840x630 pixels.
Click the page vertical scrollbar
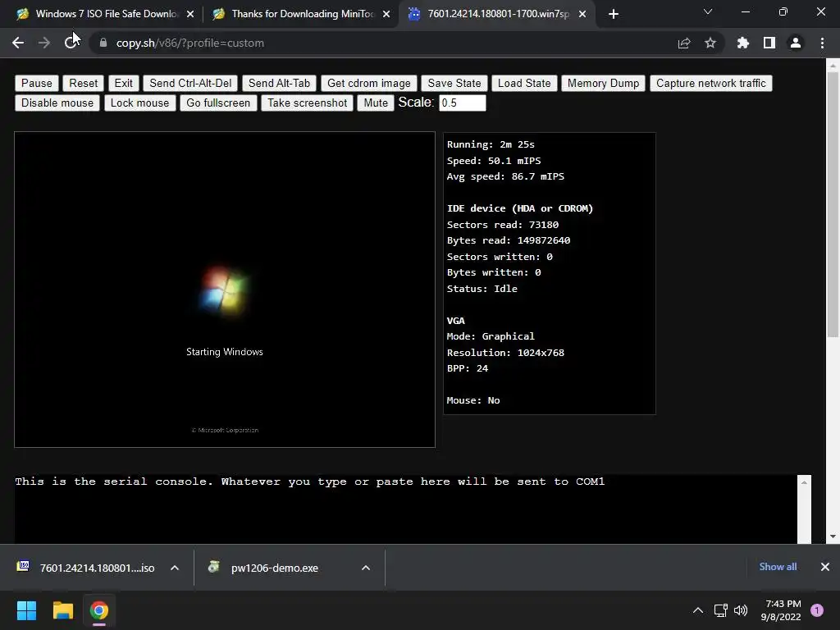pos(833,203)
